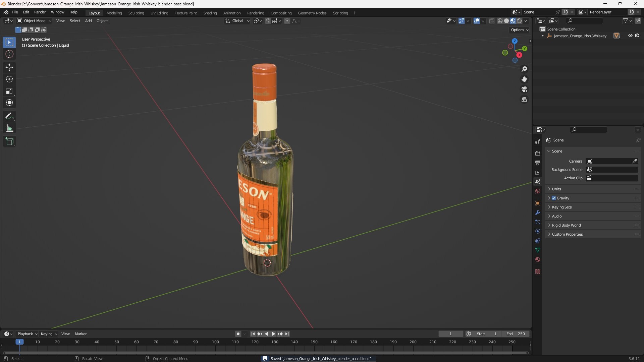This screenshot has width=644, height=362.
Task: Hide Jameson_Orange_Irish_Whiskey in viewport via eye icon
Action: click(630, 36)
